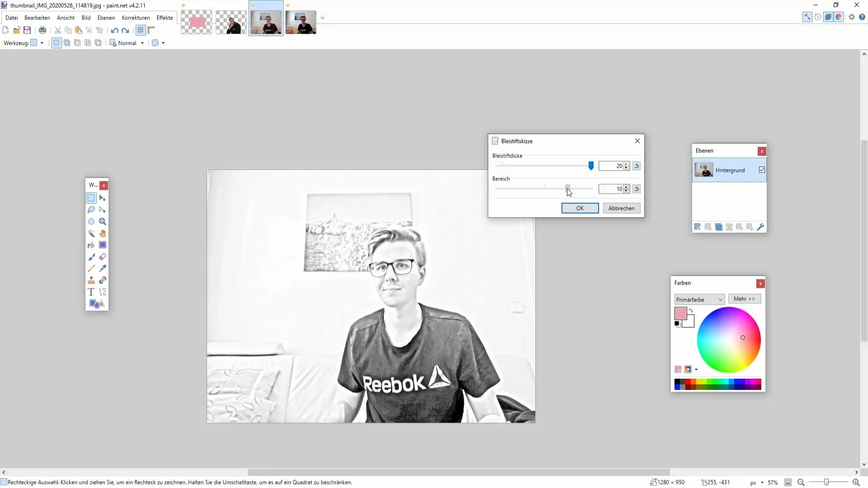868x488 pixels.
Task: Select the Gradient tool
Action: click(x=103, y=245)
